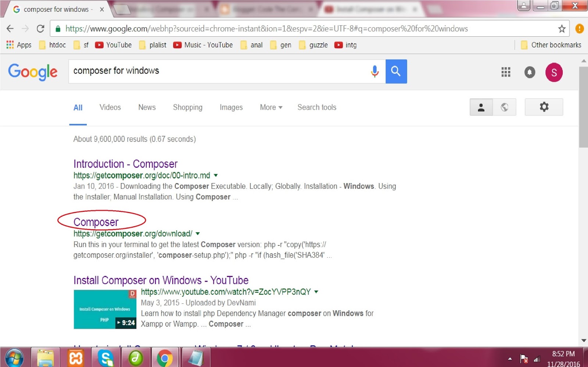Go to Google home via the logo
Viewport: 588px width, 367px height.
[33, 72]
